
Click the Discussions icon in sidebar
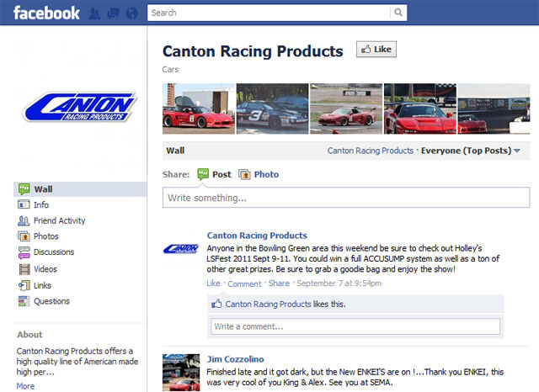coord(24,252)
